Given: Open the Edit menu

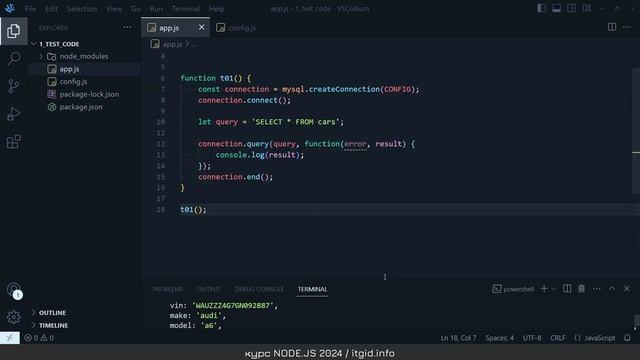Looking at the screenshot, I should coord(51,9).
